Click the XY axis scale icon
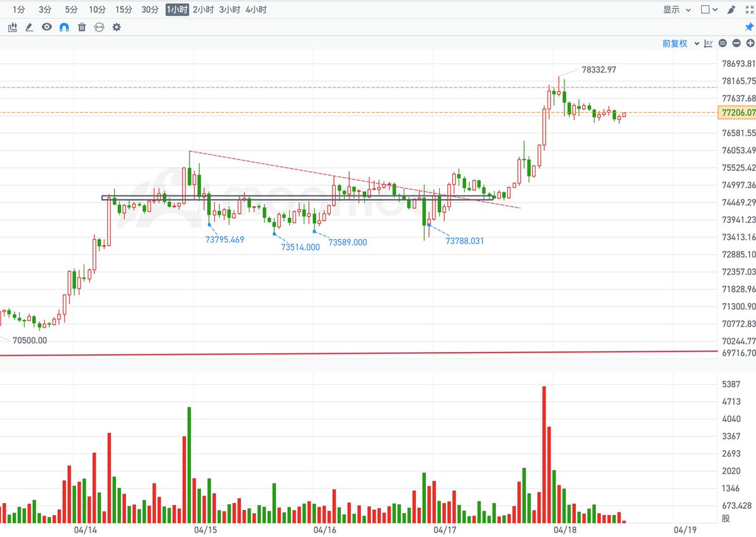Screen dimensions: 756x537 [708, 43]
